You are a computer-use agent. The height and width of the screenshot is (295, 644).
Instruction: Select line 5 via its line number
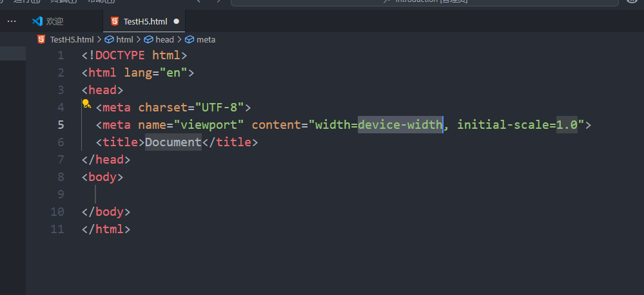pyautogui.click(x=61, y=125)
